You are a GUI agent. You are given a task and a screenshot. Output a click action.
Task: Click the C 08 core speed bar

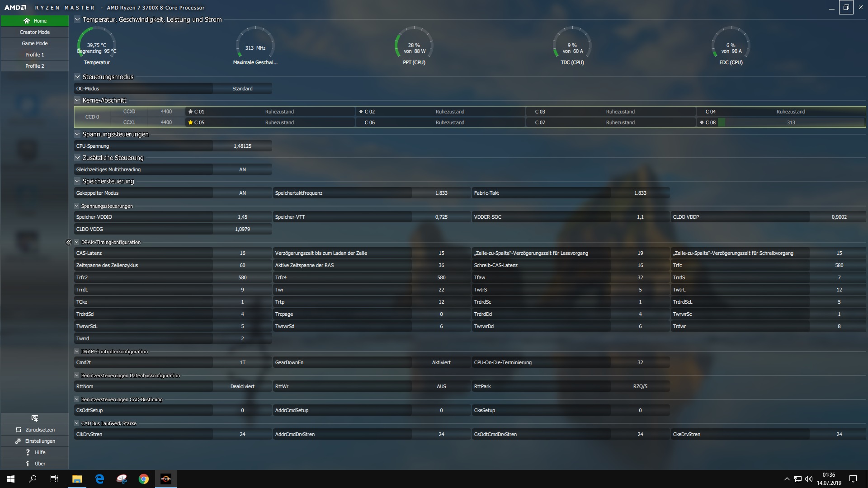click(x=790, y=122)
